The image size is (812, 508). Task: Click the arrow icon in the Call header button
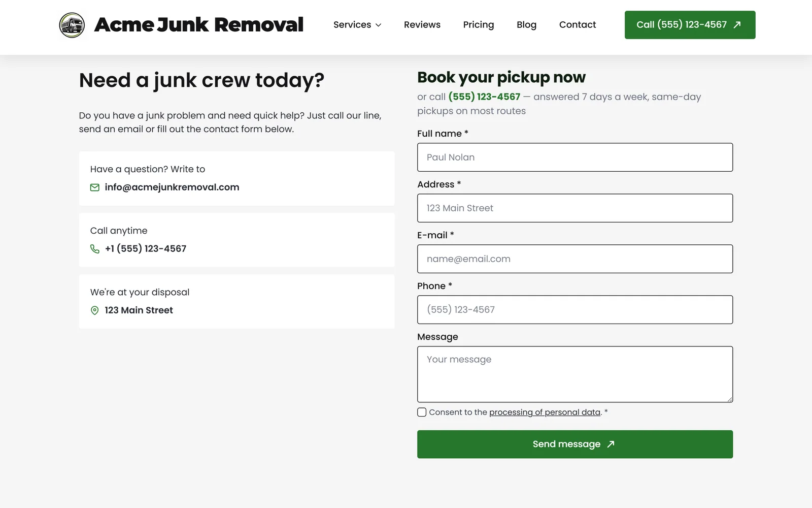pyautogui.click(x=737, y=25)
